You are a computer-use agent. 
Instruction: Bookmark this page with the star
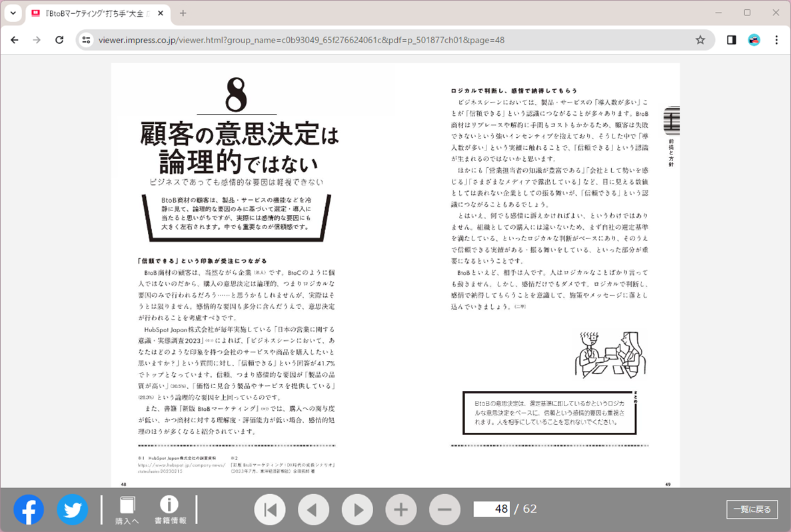tap(700, 40)
